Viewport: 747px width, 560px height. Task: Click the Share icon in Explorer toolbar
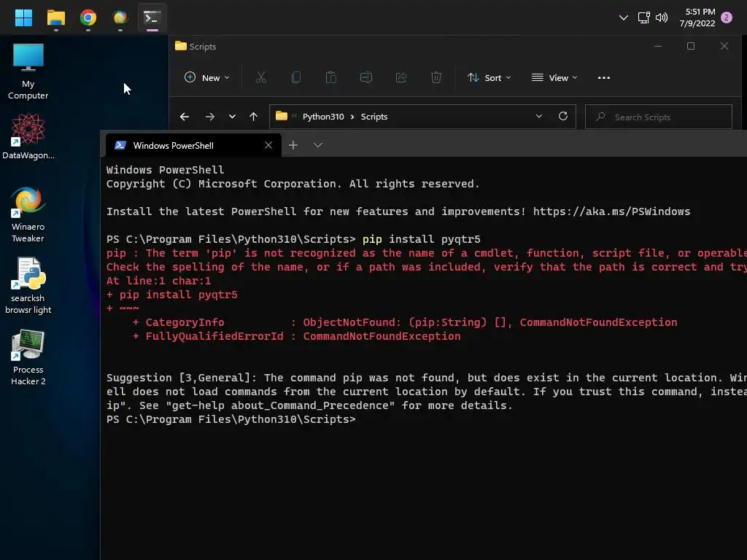(401, 77)
